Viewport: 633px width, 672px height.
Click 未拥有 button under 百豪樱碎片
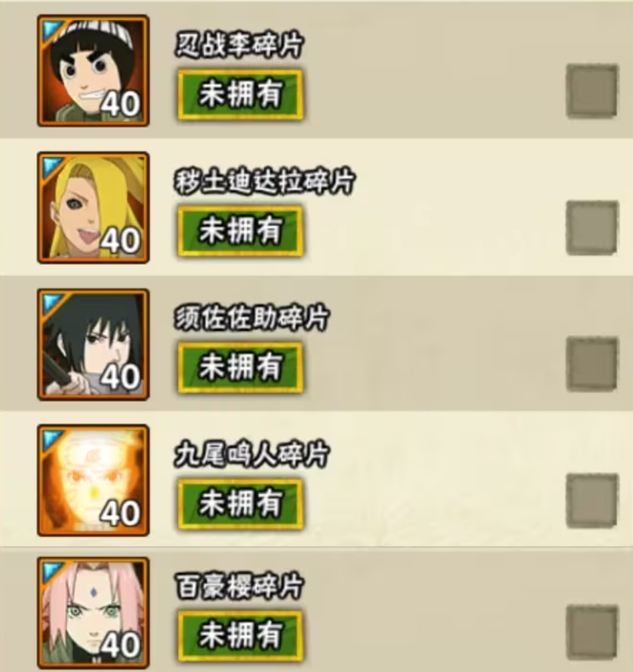click(x=241, y=636)
